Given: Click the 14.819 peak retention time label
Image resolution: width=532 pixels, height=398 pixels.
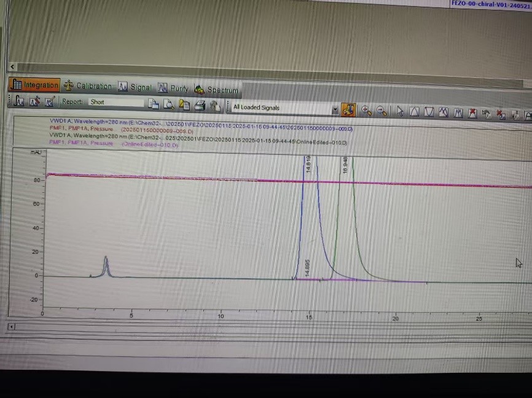Looking at the screenshot, I should tap(308, 164).
